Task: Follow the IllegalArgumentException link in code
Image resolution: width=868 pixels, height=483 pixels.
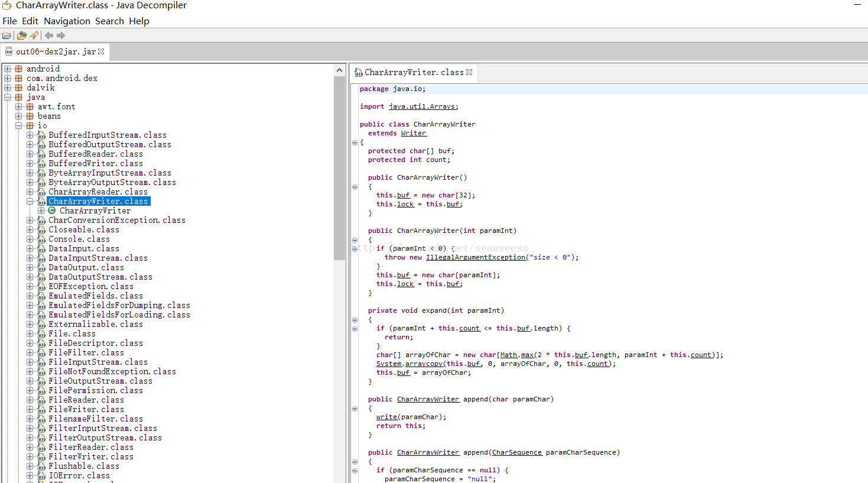Action: [x=476, y=257]
